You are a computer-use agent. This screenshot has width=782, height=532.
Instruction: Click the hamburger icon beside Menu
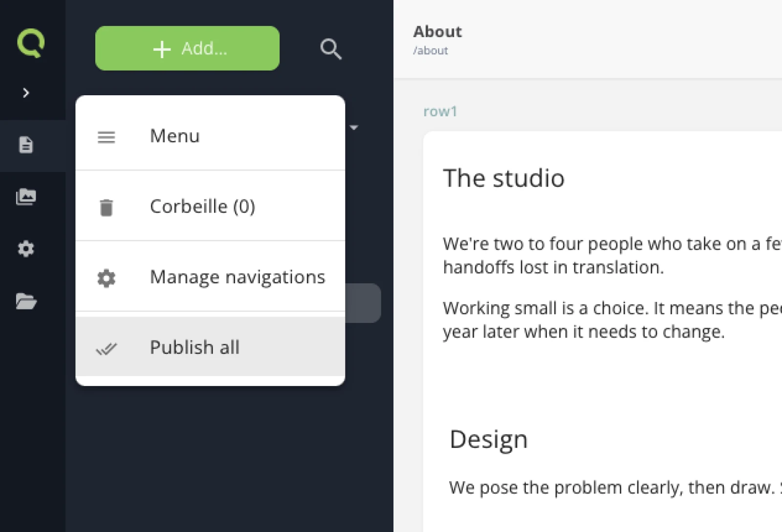coord(106,137)
